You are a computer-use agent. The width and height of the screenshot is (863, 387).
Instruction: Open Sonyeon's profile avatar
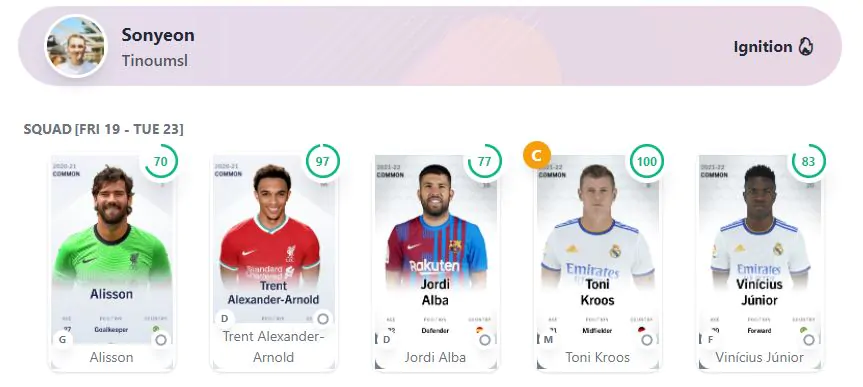(x=76, y=46)
